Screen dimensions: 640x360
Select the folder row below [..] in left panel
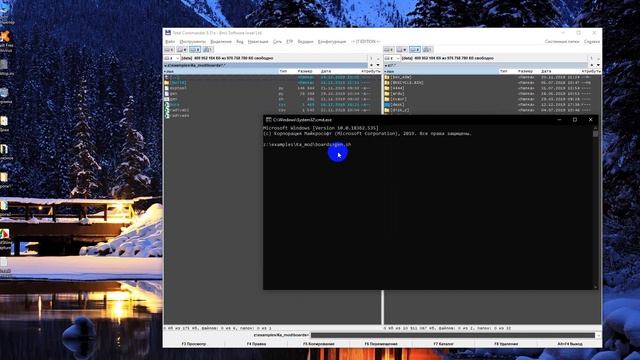(x=273, y=82)
